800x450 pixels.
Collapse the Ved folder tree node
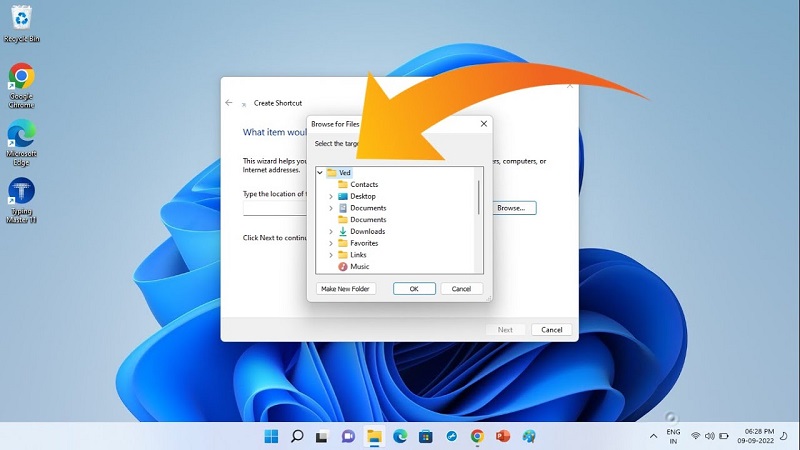[320, 173]
